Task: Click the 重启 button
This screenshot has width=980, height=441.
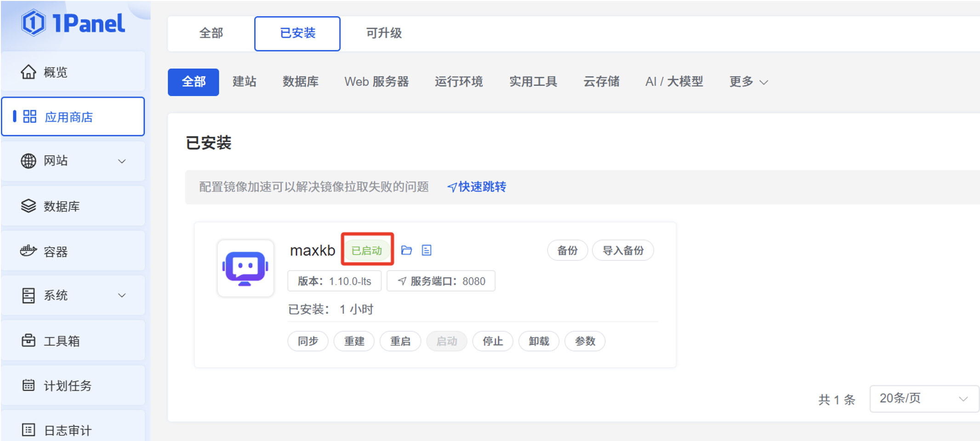Action: (400, 341)
